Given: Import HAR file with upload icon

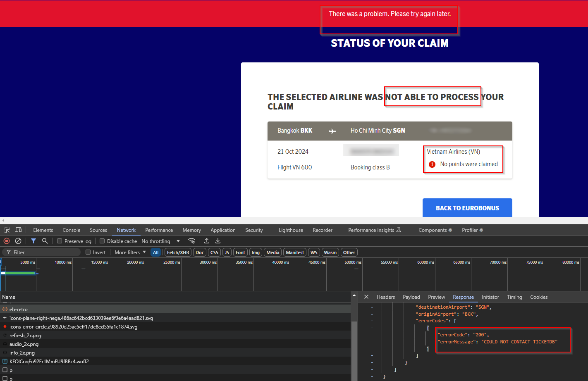Looking at the screenshot, I should (x=207, y=241).
